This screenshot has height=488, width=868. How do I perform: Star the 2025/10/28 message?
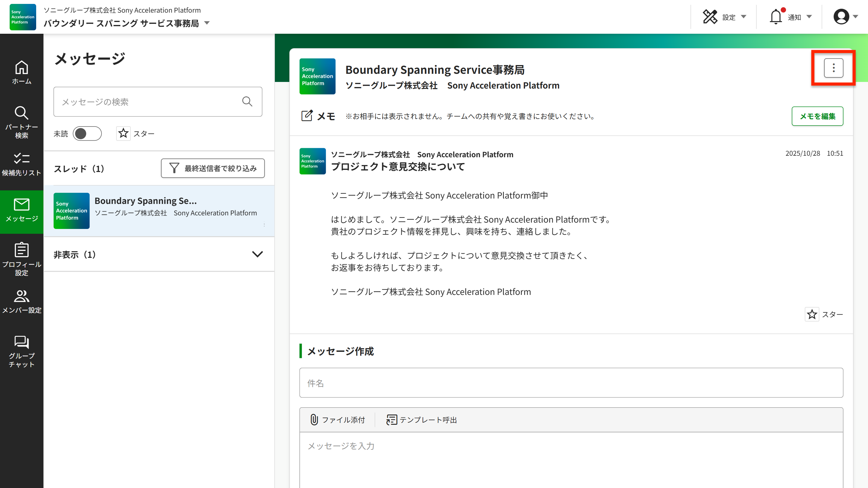coord(812,314)
